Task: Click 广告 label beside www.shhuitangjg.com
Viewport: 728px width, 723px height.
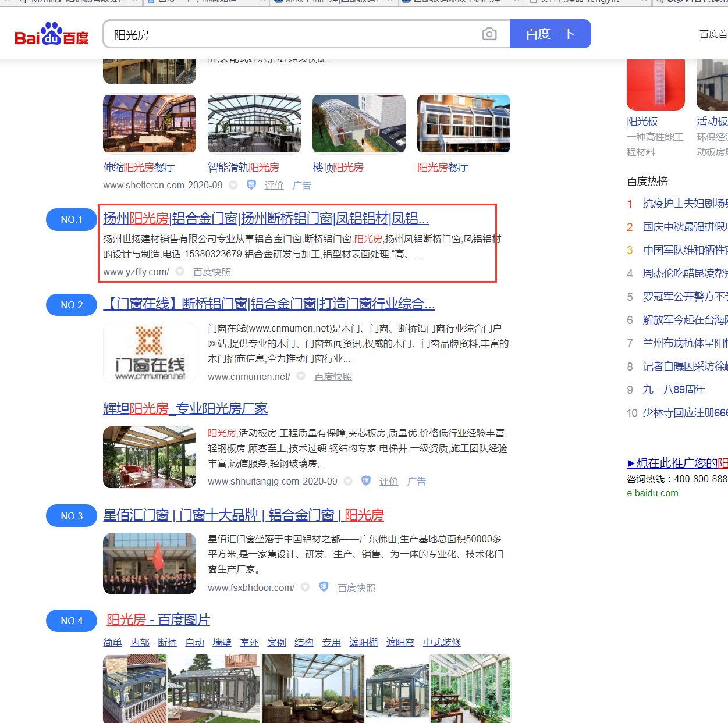Action: (x=417, y=481)
